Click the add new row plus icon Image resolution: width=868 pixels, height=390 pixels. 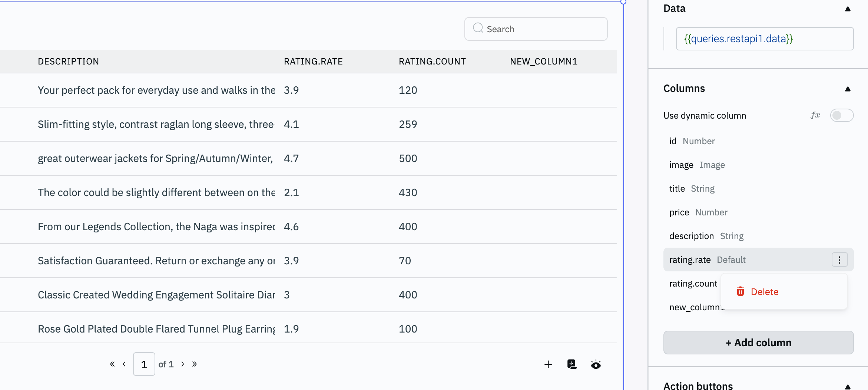coord(548,364)
